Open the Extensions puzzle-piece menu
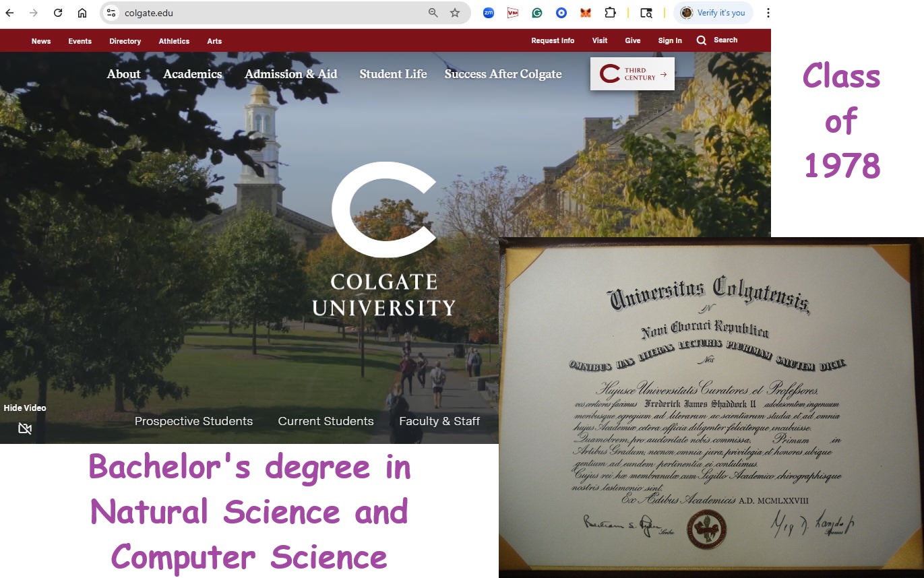 [x=610, y=13]
